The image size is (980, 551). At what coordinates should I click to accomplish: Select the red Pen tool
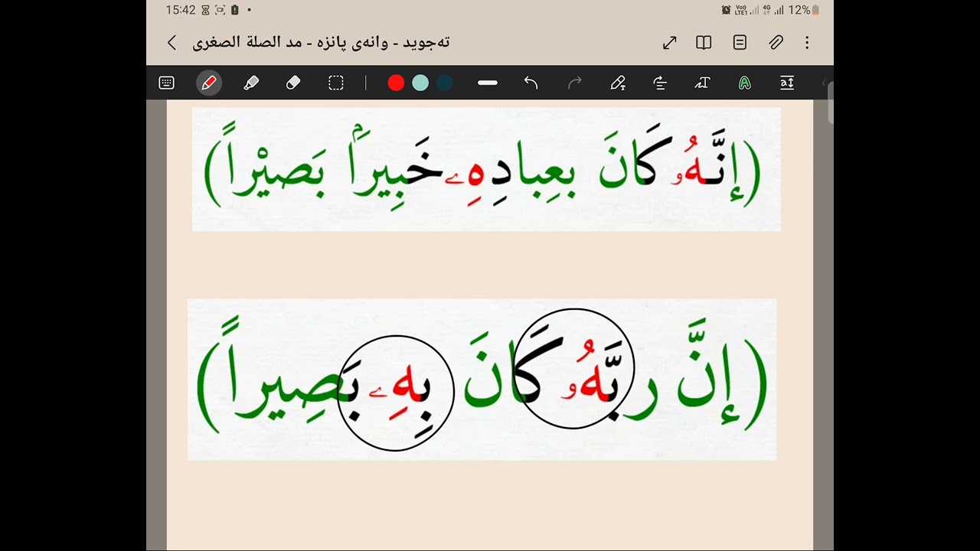coord(208,83)
